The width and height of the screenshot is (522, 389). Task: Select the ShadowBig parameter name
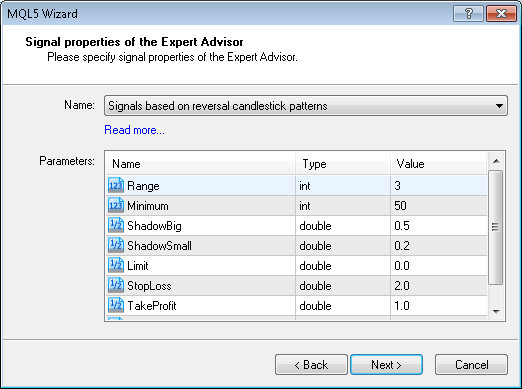click(x=154, y=226)
